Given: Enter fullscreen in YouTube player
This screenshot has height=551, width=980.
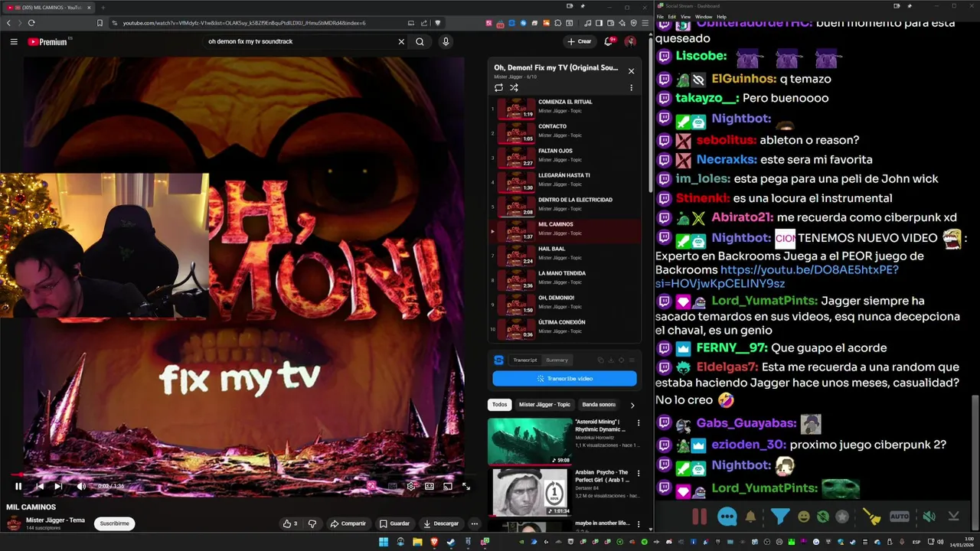Looking at the screenshot, I should click(466, 486).
